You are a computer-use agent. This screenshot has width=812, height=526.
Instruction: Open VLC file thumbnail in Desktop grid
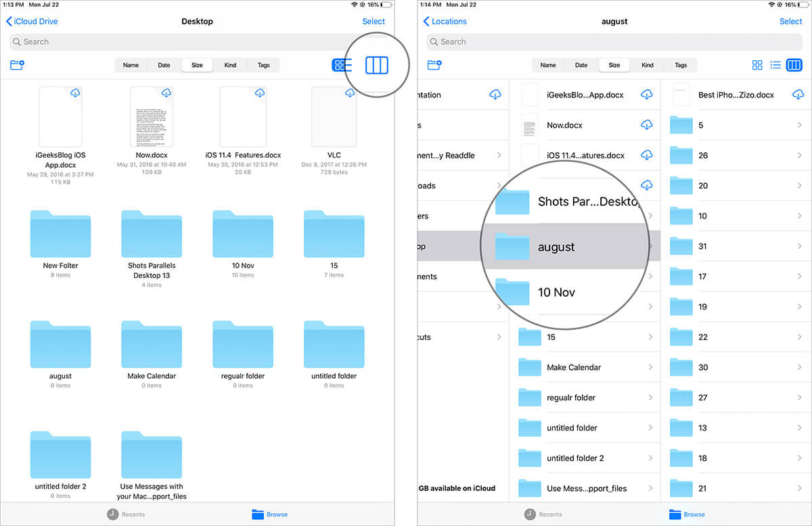tap(334, 117)
